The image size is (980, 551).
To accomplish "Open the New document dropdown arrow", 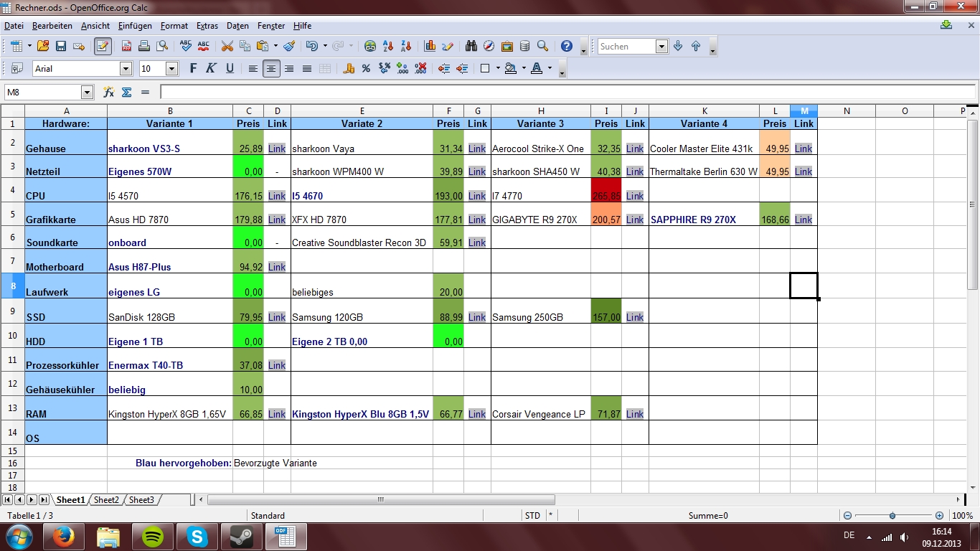I will click(29, 46).
